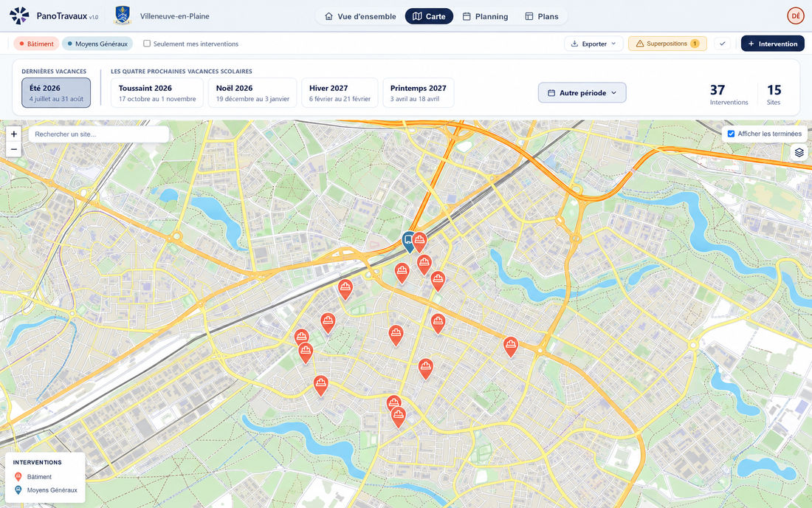Check Seulement mes interventions
The height and width of the screenshot is (508, 812).
pyautogui.click(x=147, y=44)
